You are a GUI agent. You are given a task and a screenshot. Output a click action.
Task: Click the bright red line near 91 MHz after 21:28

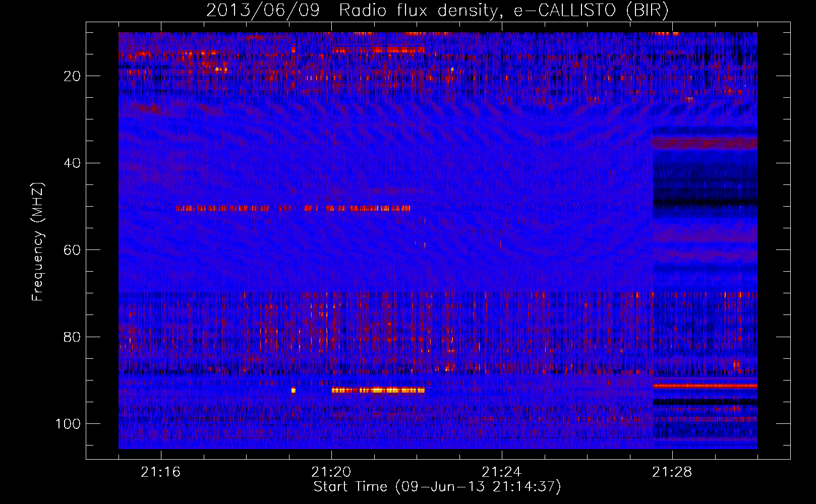click(705, 386)
